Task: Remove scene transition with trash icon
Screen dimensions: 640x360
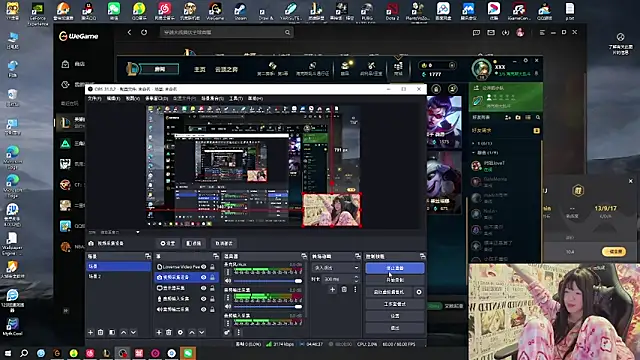Action: pyautogui.click(x=344, y=289)
